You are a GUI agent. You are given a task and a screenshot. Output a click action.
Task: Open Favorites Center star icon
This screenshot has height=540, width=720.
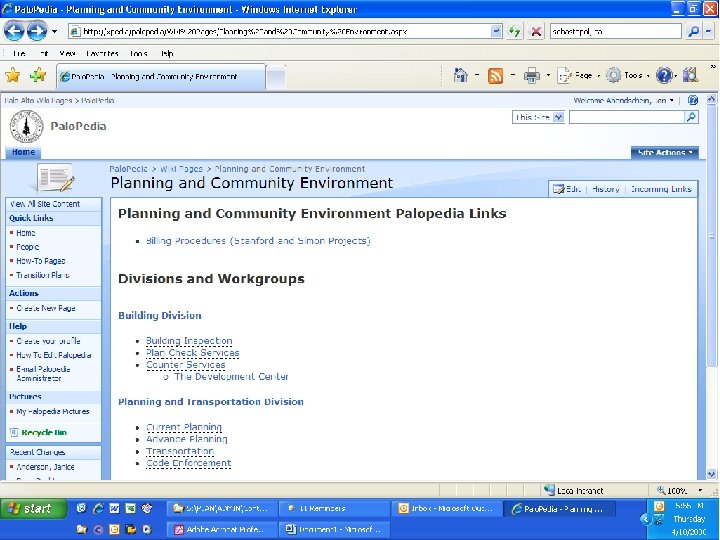point(13,75)
